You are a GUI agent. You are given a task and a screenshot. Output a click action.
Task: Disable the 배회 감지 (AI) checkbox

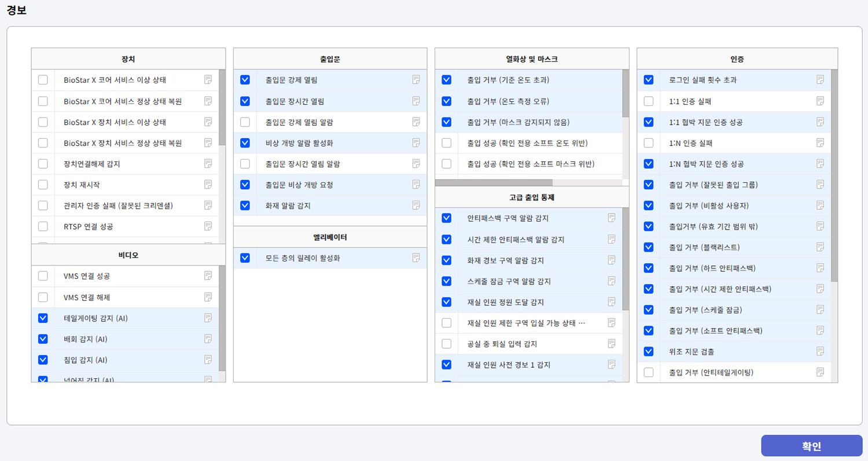(43, 339)
